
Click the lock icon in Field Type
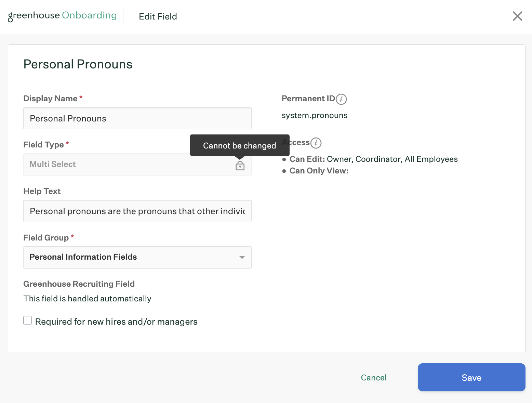click(x=240, y=166)
